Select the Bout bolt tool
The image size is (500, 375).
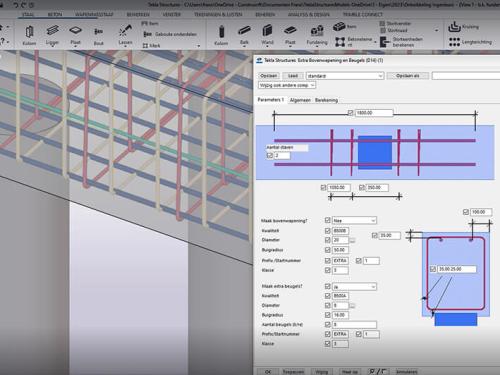[x=98, y=35]
